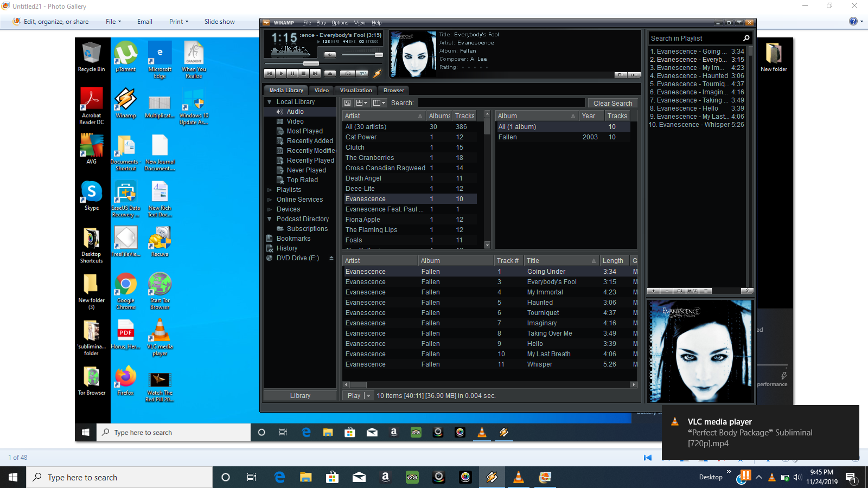
Task: Eject the DVD Drive (E:)
Action: click(331, 258)
